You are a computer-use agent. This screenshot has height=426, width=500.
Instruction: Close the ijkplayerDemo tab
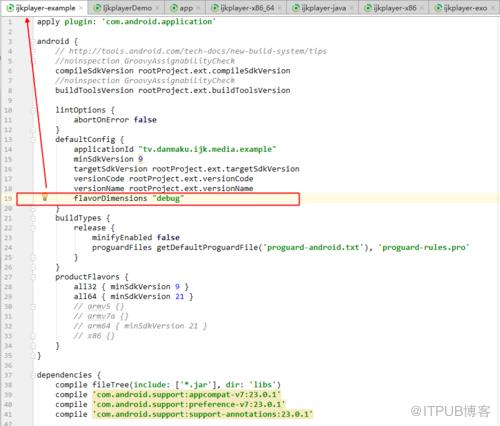[x=157, y=8]
